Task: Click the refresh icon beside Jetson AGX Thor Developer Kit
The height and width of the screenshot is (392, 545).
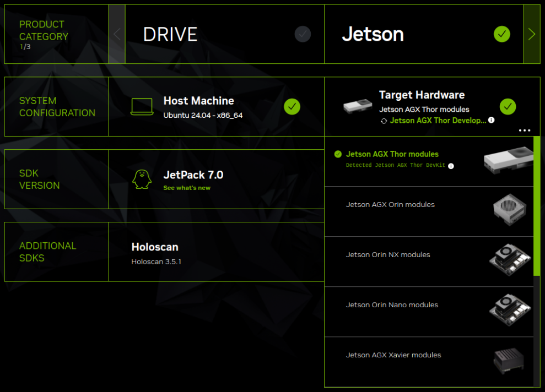Action: coord(384,120)
